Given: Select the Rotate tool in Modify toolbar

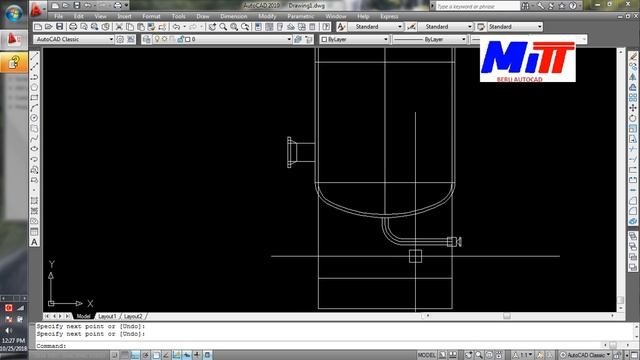Looking at the screenshot, I should pyautogui.click(x=633, y=118).
